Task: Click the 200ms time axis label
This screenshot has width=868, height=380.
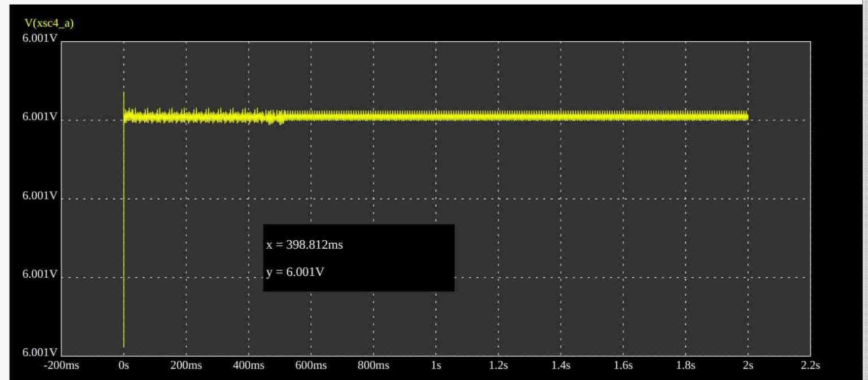Action: tap(187, 366)
